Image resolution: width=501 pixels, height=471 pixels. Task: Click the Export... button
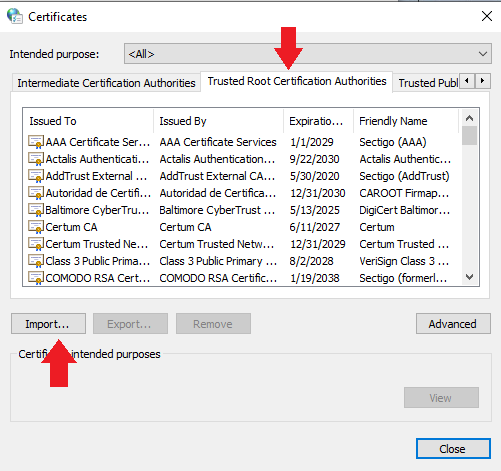[x=130, y=324]
